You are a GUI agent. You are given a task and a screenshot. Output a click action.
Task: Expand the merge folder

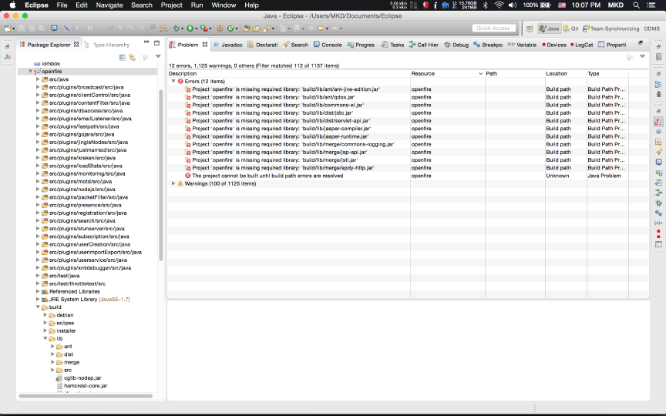pyautogui.click(x=53, y=362)
